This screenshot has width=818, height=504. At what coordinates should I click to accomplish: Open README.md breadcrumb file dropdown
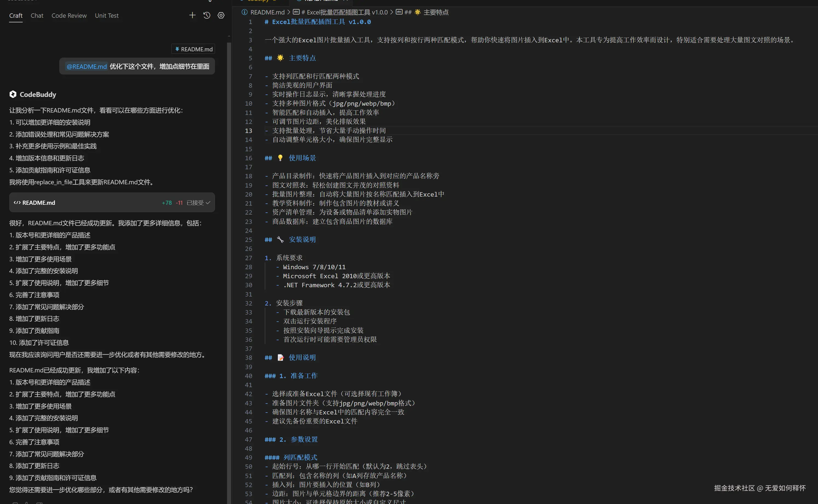point(267,12)
